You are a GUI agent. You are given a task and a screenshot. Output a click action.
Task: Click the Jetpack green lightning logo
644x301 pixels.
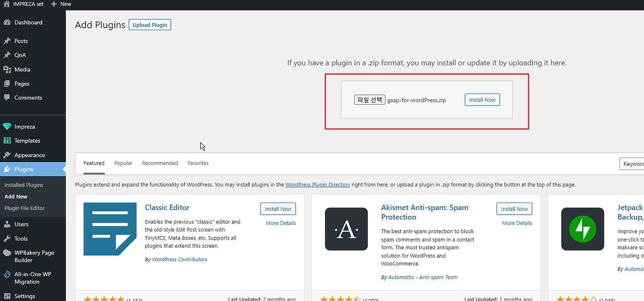583,229
